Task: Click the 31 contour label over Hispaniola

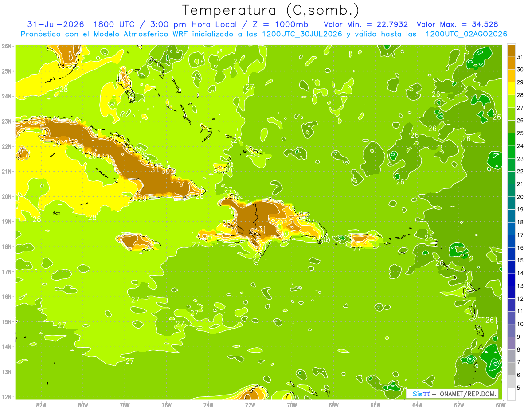Action: [262, 229]
